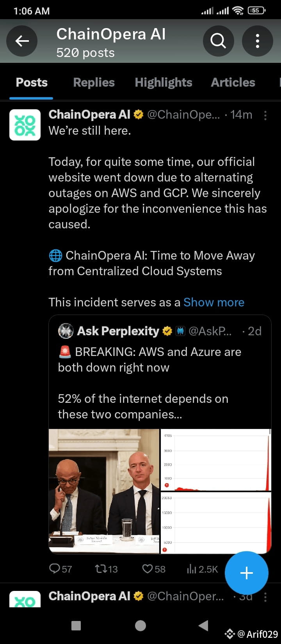This screenshot has width=281, height=644.
Task: Select the Posts tab
Action: click(32, 82)
